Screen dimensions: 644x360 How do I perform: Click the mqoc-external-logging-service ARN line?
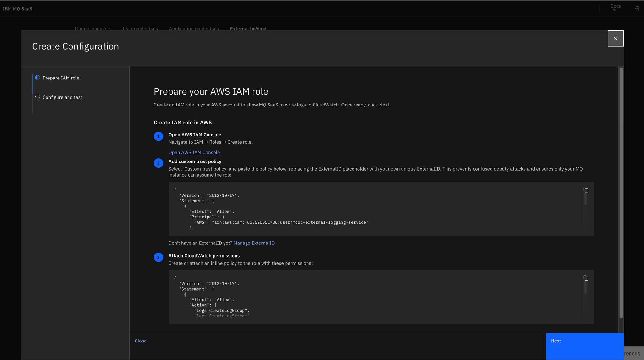coord(281,222)
